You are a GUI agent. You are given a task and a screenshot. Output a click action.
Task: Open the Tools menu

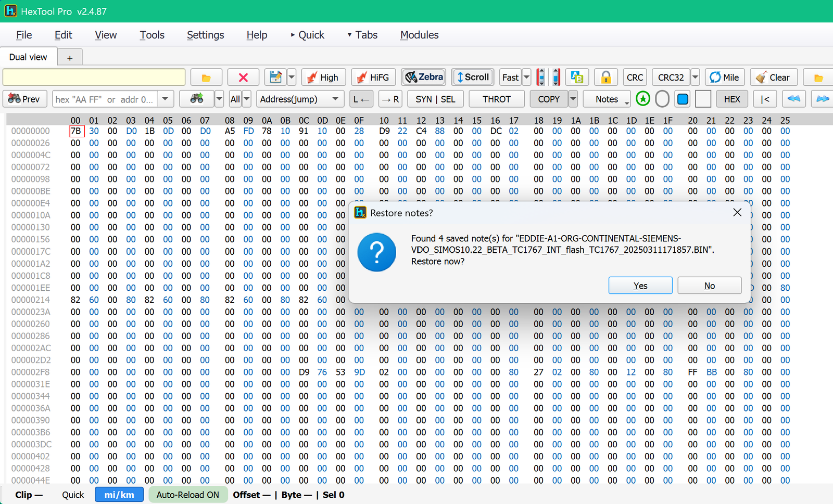tap(152, 35)
